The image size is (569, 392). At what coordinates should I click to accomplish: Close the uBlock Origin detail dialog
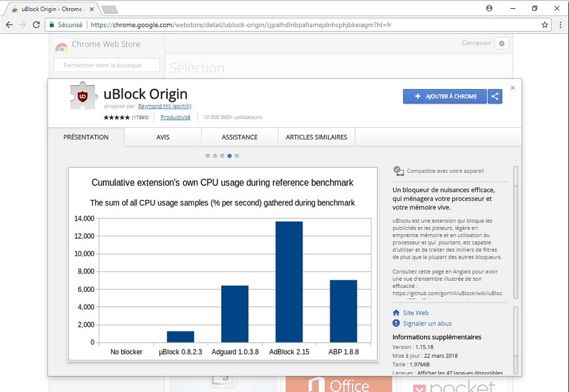[513, 88]
